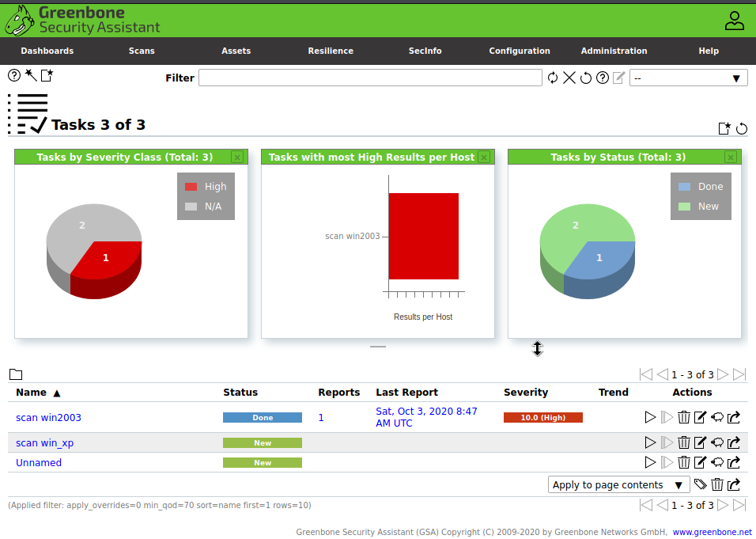This screenshot has width=756, height=539.
Task: Edit the Unnamed task
Action: [x=700, y=462]
